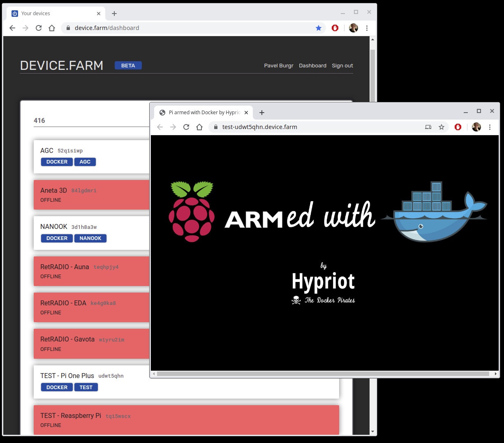Select the RetRADIO - Auna device
The width and height of the screenshot is (504, 443).
91,271
